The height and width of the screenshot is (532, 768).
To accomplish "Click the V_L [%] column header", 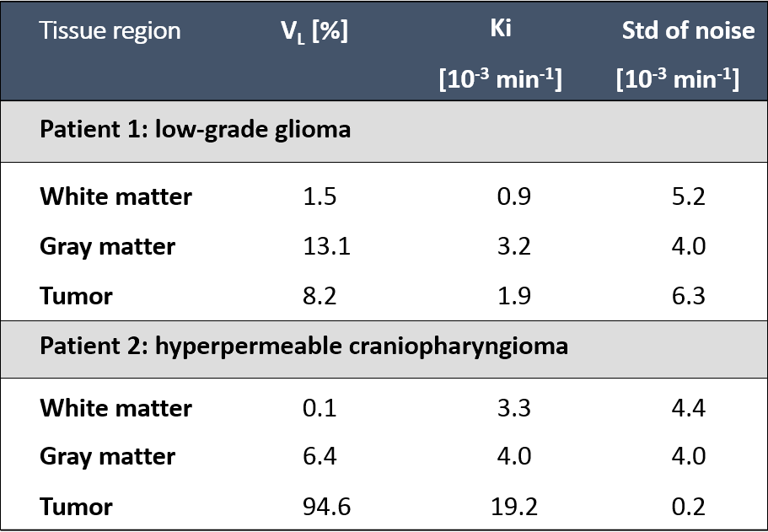I will tap(314, 31).
